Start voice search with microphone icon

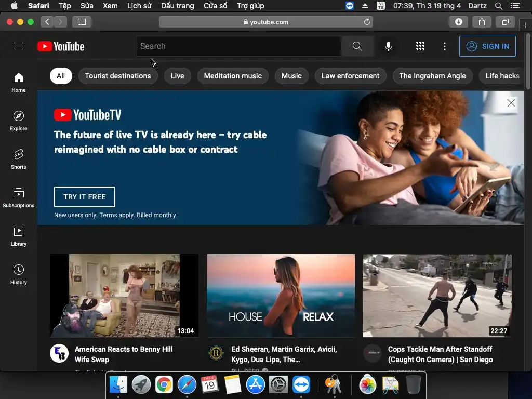click(x=389, y=46)
